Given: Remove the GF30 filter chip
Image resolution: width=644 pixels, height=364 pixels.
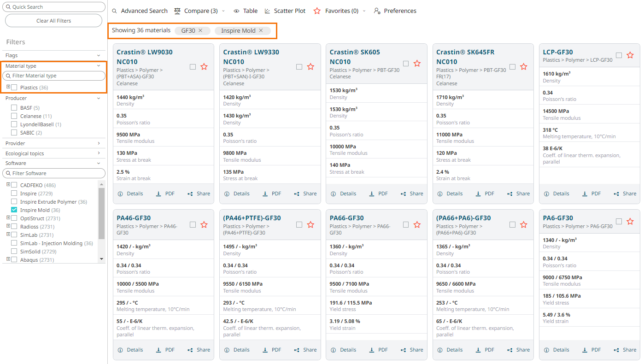Looking at the screenshot, I should point(200,30).
